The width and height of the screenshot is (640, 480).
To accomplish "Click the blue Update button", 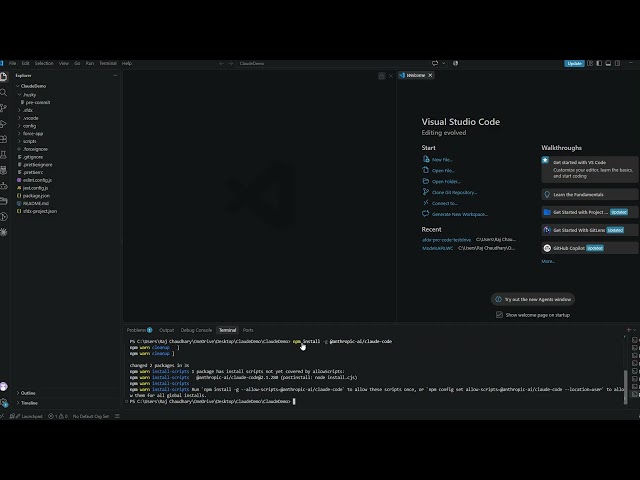I will click(574, 63).
